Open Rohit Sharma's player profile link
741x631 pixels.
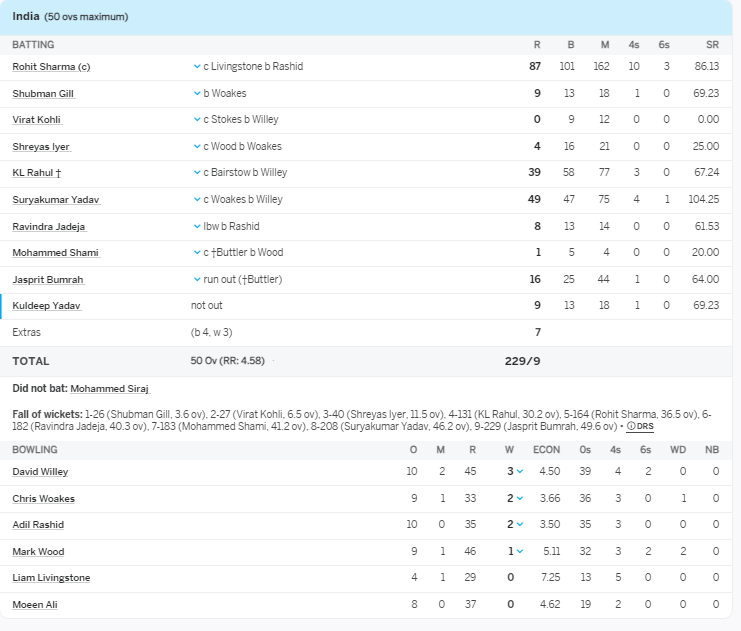50,67
